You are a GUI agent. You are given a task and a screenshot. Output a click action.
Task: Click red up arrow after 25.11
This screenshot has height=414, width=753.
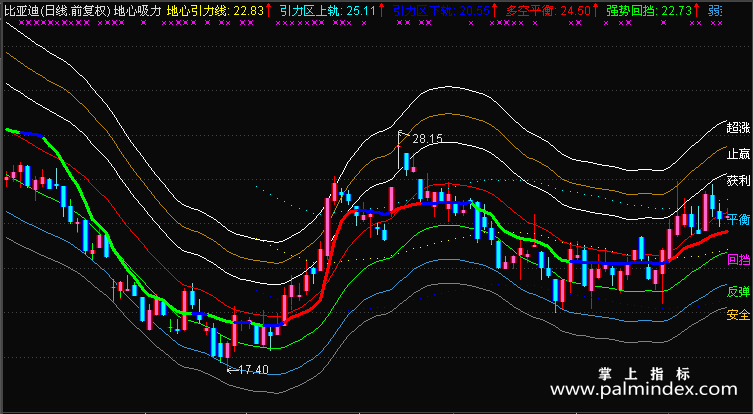pyautogui.click(x=381, y=10)
